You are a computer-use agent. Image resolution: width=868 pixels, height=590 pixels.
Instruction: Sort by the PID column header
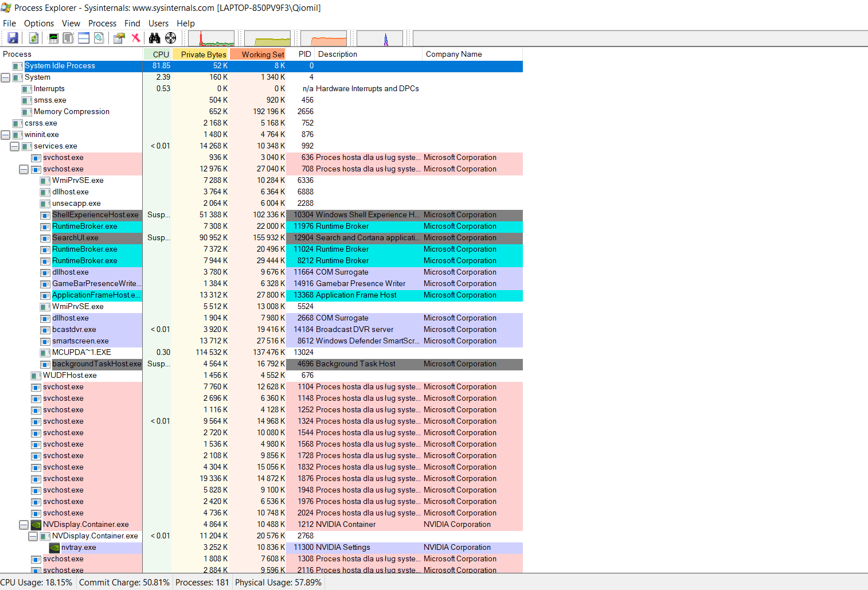[301, 54]
